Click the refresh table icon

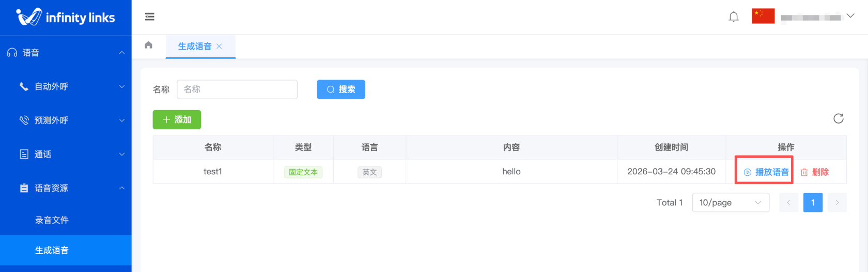tap(838, 119)
